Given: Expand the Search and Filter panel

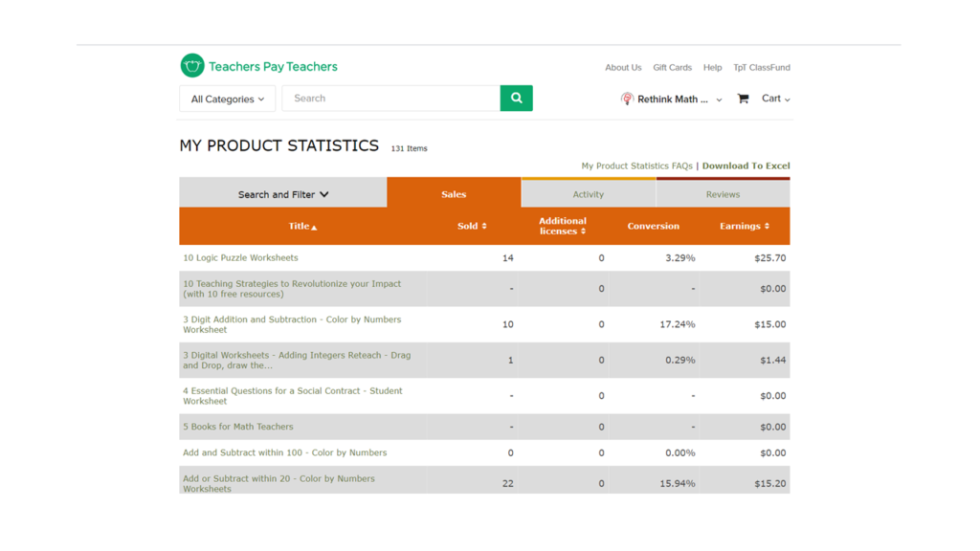Looking at the screenshot, I should pyautogui.click(x=283, y=194).
